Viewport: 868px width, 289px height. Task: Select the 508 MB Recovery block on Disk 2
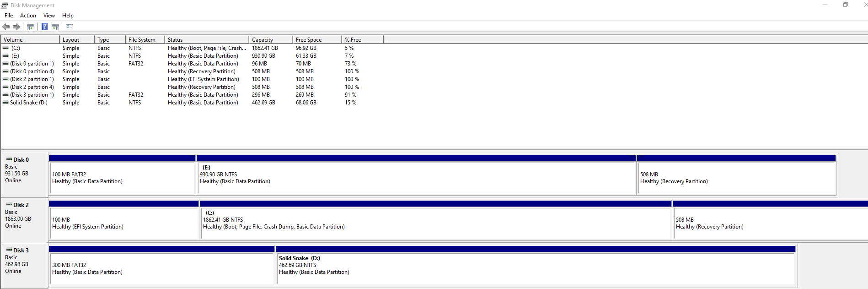click(770, 220)
